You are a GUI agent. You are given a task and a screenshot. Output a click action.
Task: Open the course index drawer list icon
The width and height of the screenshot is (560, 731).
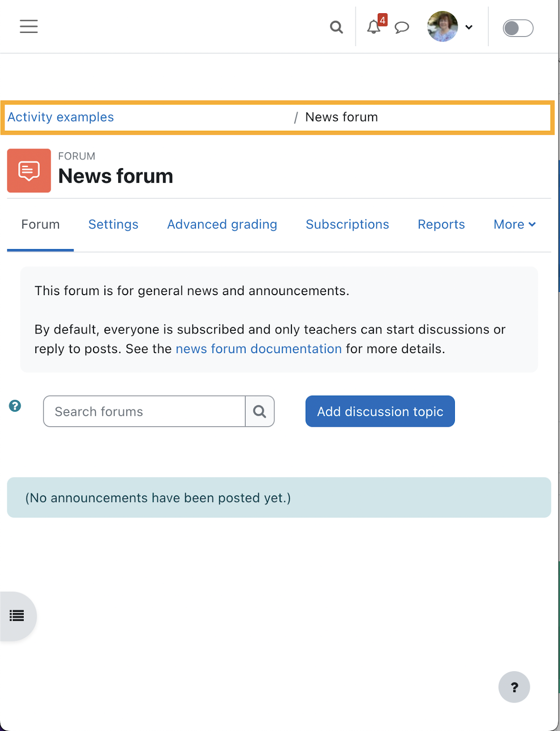click(x=17, y=616)
